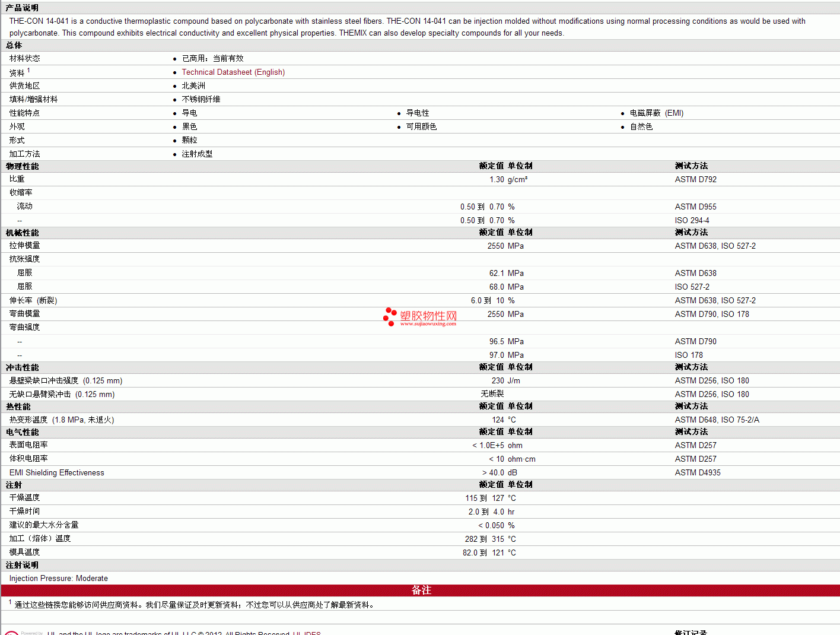Select the 物理性能 section header
This screenshot has height=635, width=840.
(22, 166)
